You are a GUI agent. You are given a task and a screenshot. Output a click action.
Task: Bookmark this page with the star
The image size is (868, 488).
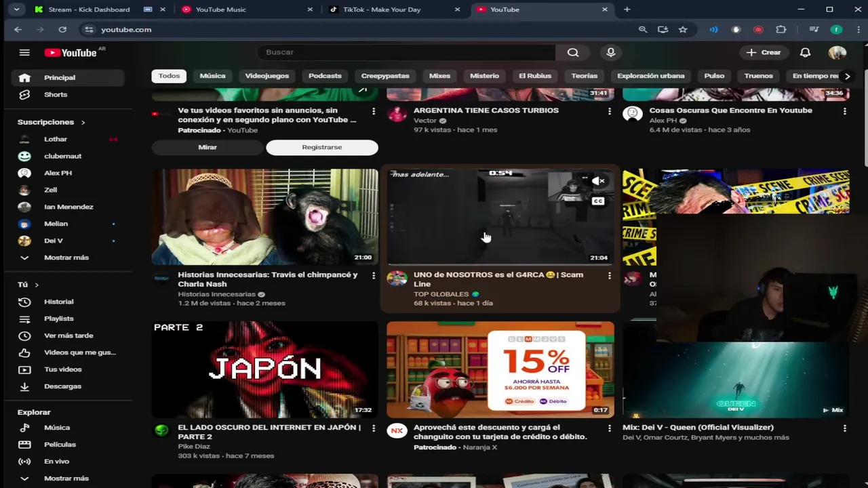(683, 29)
